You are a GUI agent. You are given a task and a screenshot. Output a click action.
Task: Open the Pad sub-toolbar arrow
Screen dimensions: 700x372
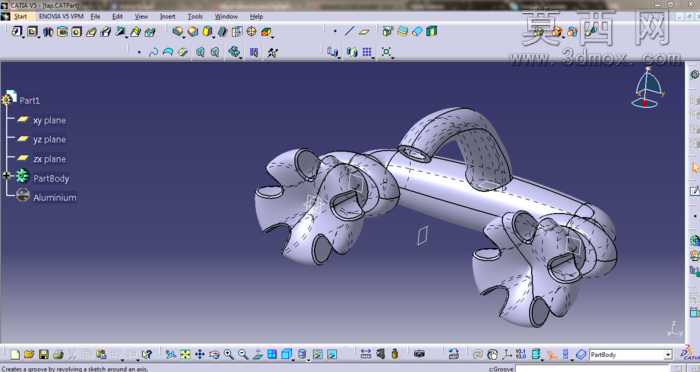[23, 37]
